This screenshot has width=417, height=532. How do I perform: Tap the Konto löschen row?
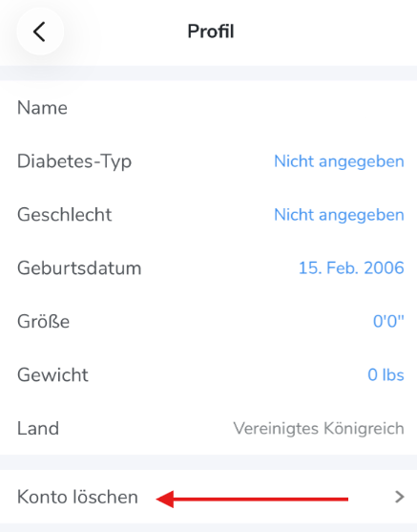coord(208,497)
